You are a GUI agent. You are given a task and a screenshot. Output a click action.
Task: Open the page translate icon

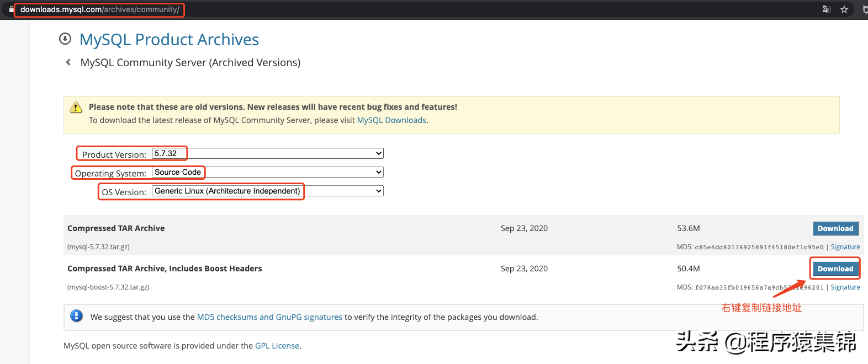coord(827,9)
